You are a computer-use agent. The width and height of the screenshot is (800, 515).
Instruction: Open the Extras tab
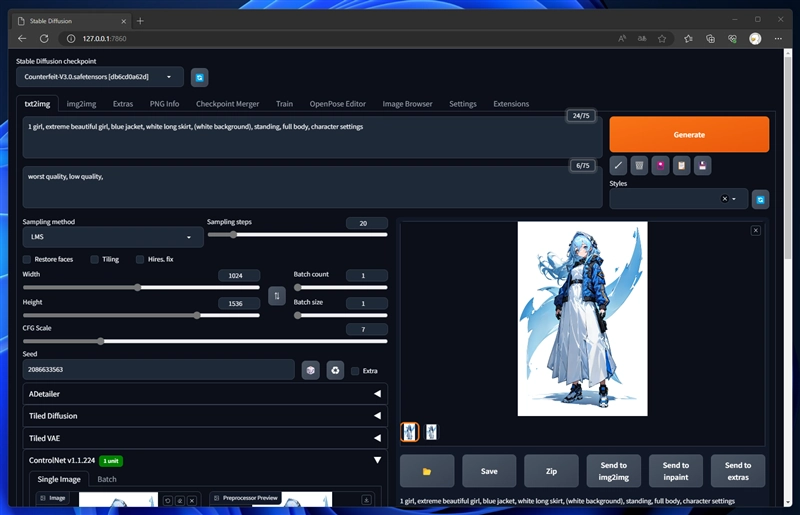(122, 104)
